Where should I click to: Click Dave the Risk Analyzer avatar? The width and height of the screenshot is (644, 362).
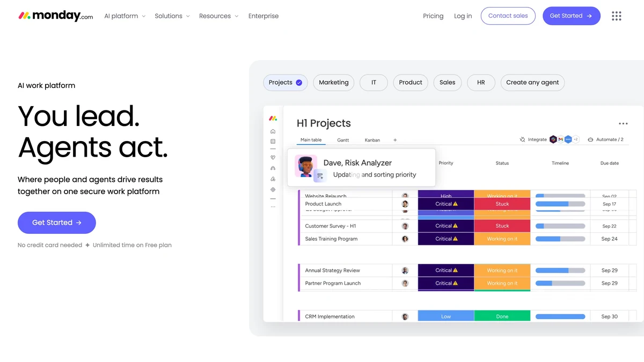pos(306,166)
